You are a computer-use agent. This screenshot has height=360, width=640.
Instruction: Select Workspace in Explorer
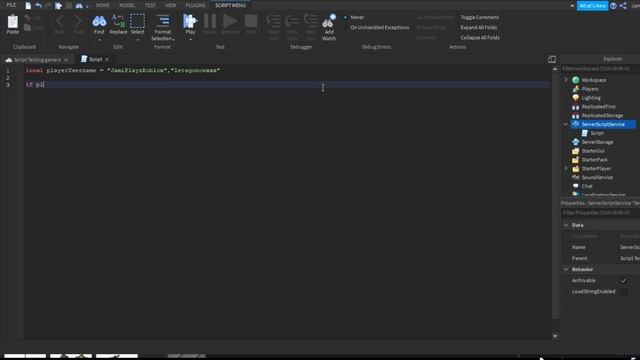tap(593, 80)
